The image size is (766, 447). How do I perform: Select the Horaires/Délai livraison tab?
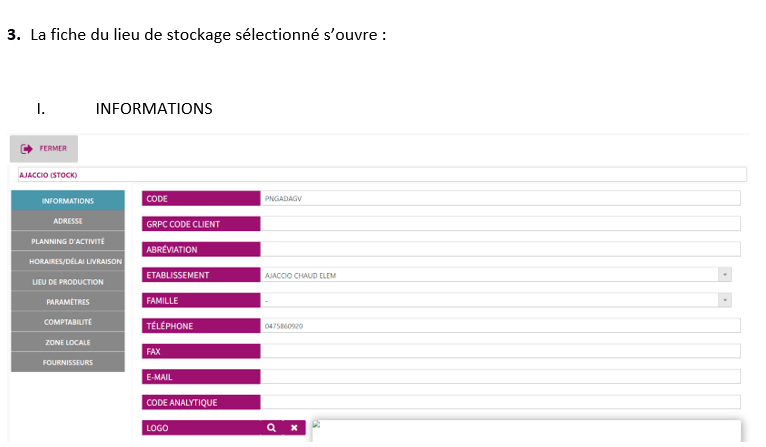[68, 261]
